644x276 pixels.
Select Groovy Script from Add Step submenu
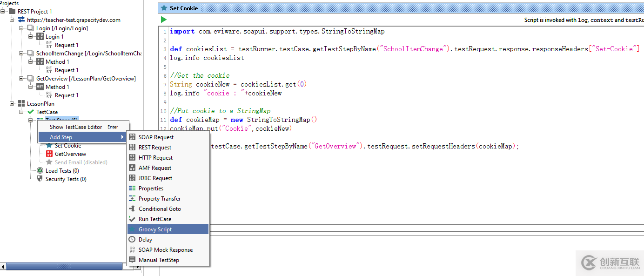[x=168, y=229]
